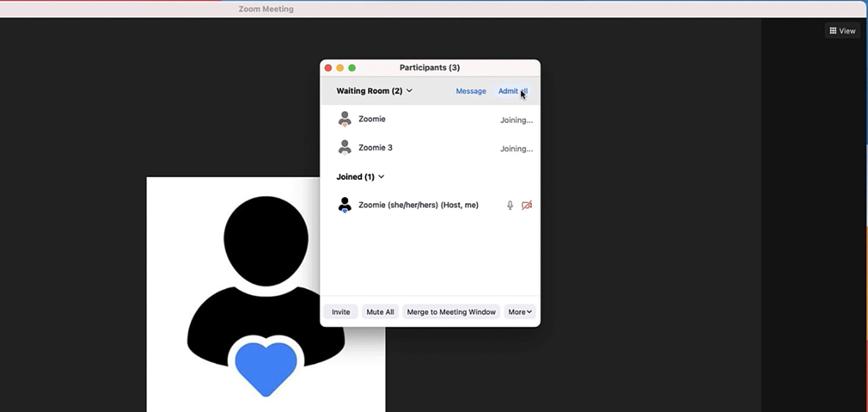868x412 pixels.
Task: Select the Zoomie (she/her/hers) host entry
Action: coord(418,206)
